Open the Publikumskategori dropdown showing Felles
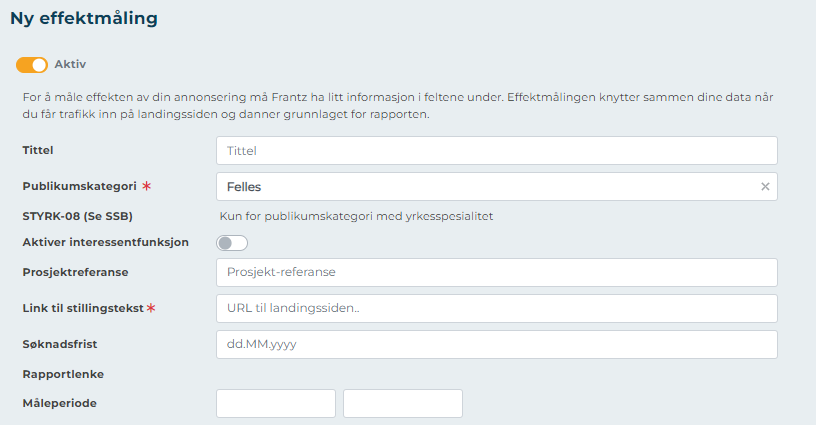This screenshot has width=816, height=425. (x=490, y=187)
